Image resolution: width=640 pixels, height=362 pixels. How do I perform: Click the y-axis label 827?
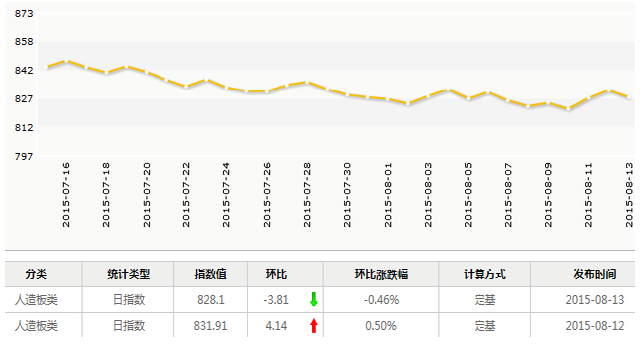(24, 98)
